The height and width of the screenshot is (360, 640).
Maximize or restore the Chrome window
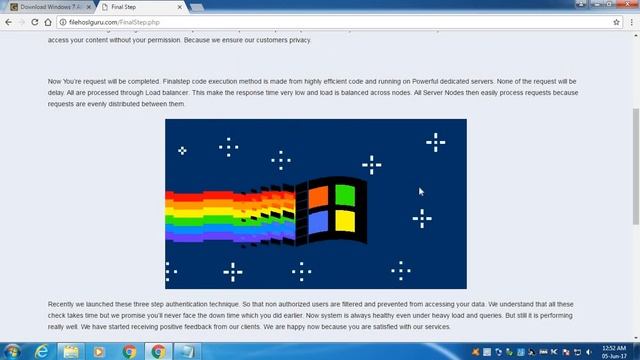click(609, 4)
